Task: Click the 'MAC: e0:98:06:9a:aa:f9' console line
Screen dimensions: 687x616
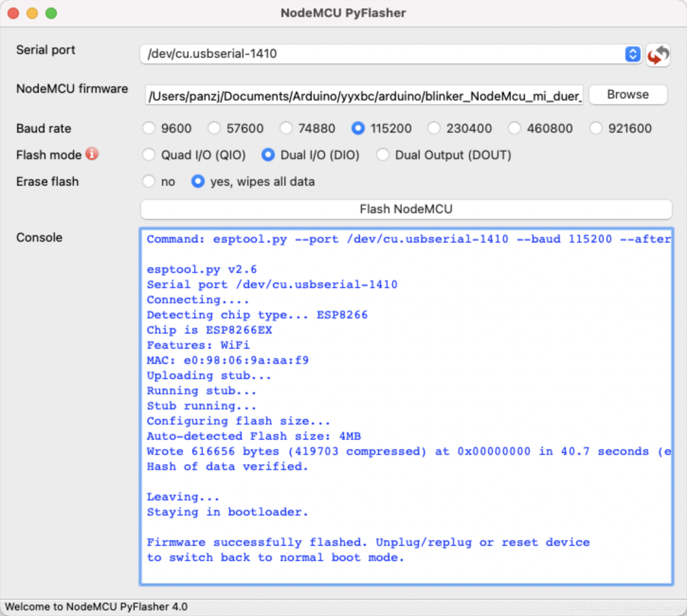Action: (227, 360)
